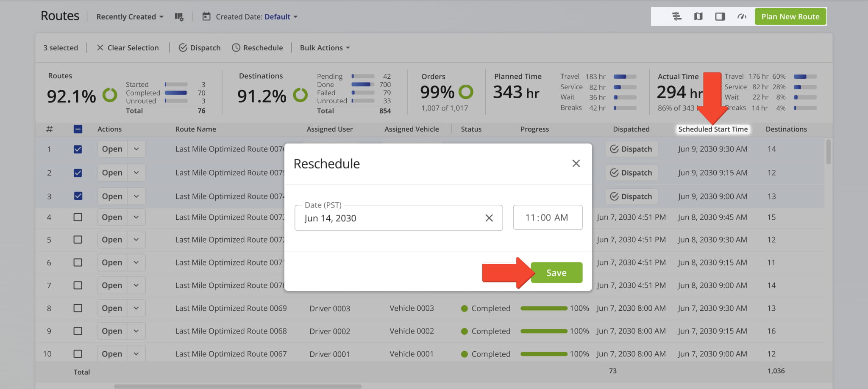Click the calendar icon beside Created Date
Screen dimensions: 868x389
click(206, 17)
